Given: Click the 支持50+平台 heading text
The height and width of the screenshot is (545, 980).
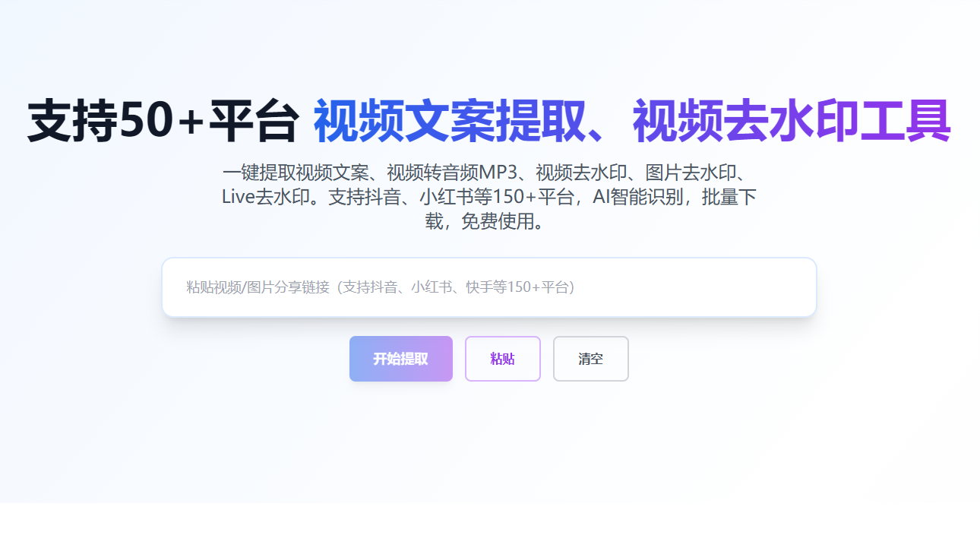Looking at the screenshot, I should 160,118.
